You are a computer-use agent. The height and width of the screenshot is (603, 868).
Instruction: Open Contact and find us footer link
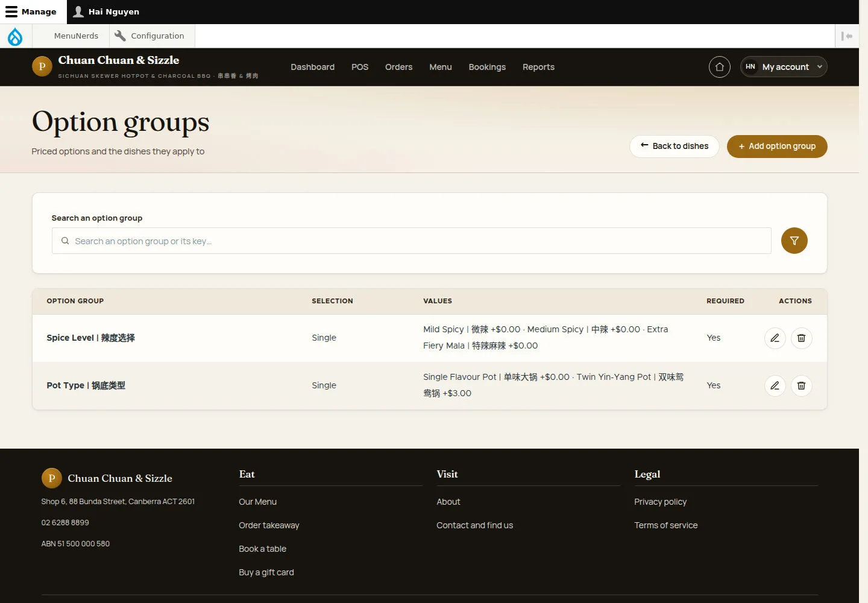point(474,525)
